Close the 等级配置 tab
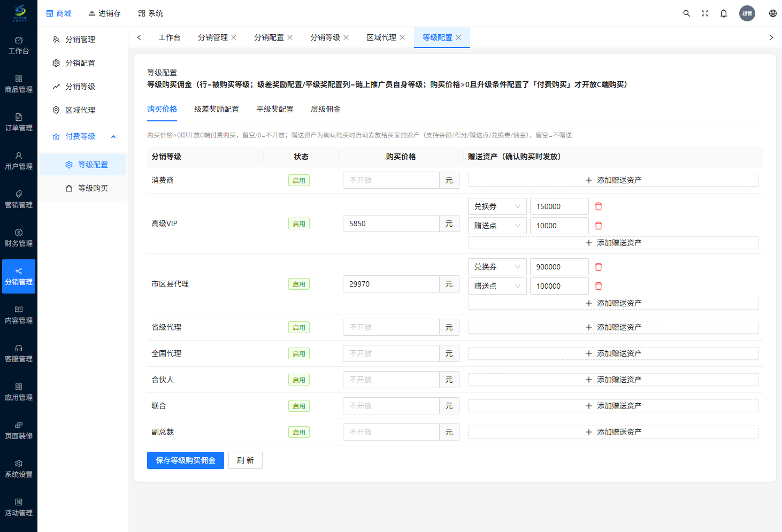 click(458, 37)
